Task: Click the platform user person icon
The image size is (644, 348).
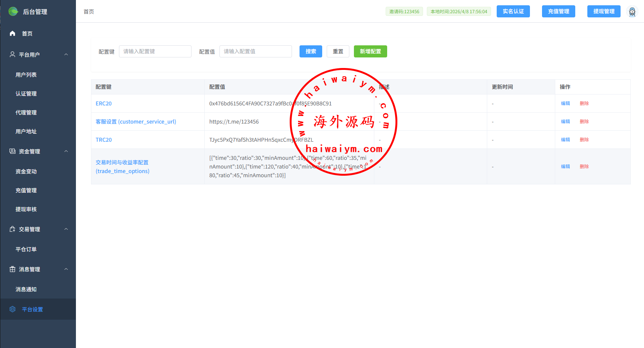Action: pyautogui.click(x=12, y=54)
